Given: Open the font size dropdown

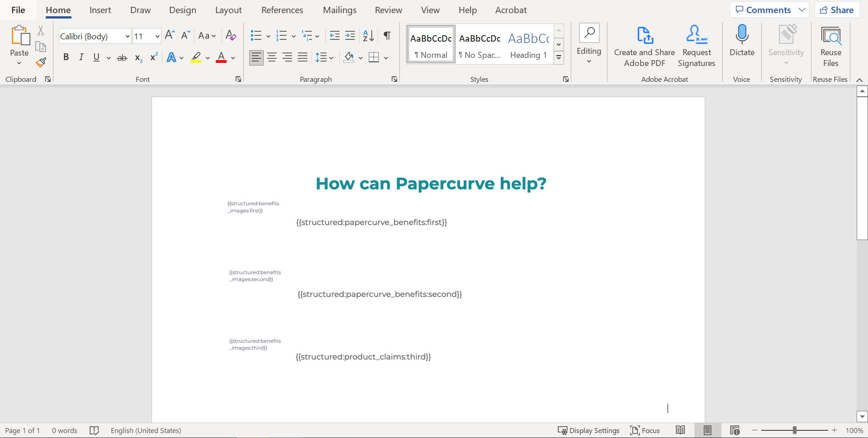Looking at the screenshot, I should pyautogui.click(x=156, y=36).
